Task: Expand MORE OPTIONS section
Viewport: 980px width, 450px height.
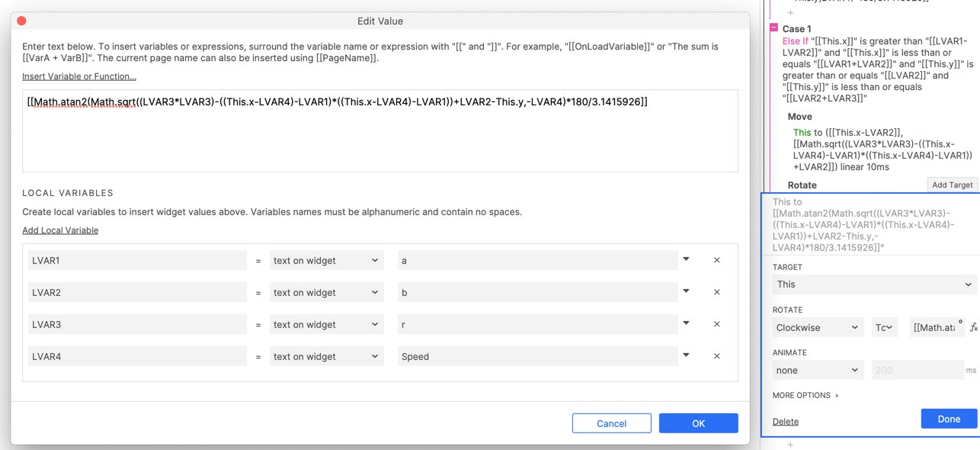Action: click(805, 395)
